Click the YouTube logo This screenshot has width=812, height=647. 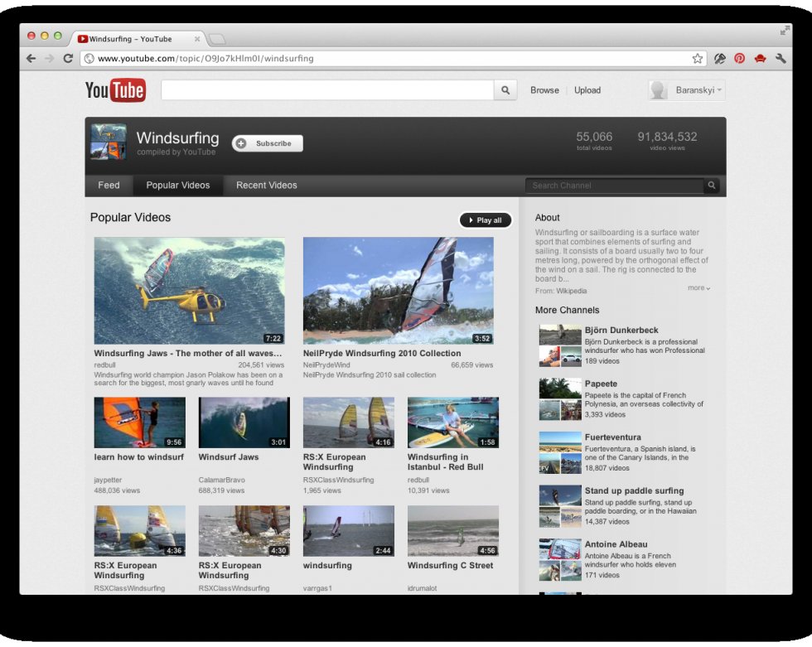(115, 90)
